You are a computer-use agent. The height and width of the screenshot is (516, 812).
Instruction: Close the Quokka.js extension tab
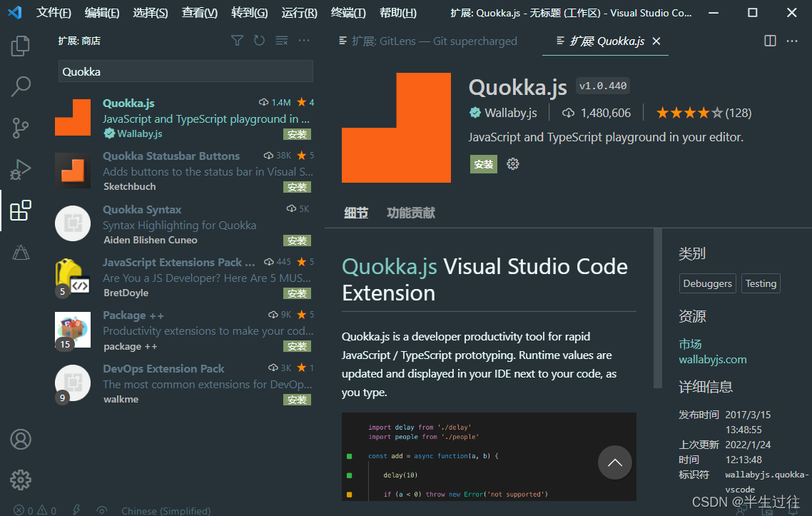pyautogui.click(x=656, y=41)
